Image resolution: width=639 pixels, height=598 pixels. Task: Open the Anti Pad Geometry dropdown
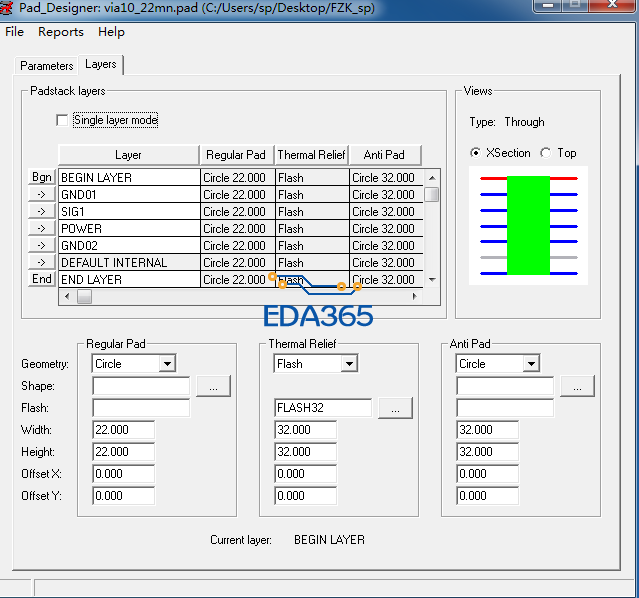[531, 363]
